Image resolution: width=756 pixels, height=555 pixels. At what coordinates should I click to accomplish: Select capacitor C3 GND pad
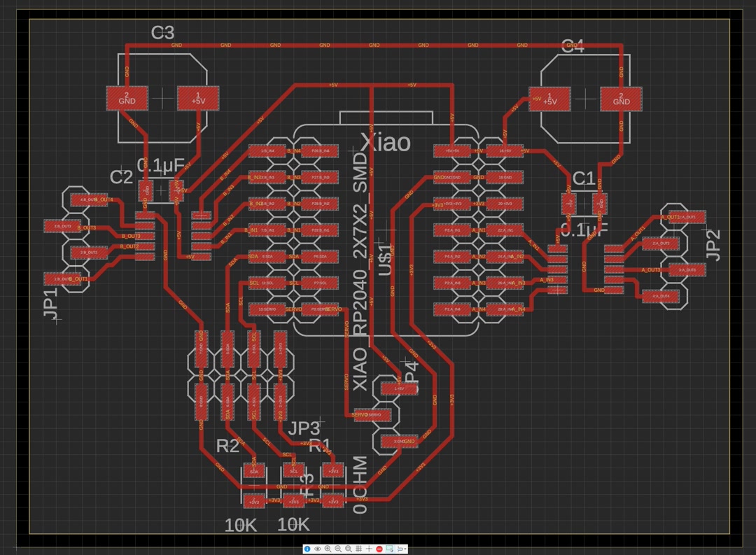pos(127,99)
